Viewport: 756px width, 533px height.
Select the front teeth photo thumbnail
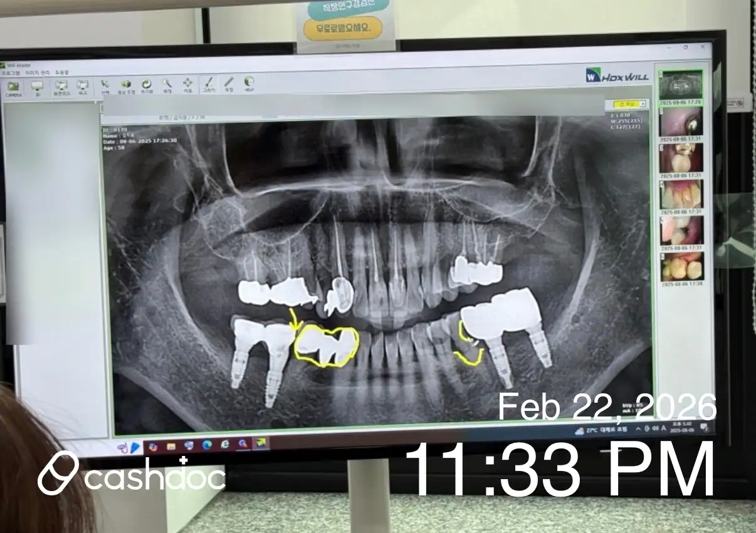tap(681, 194)
